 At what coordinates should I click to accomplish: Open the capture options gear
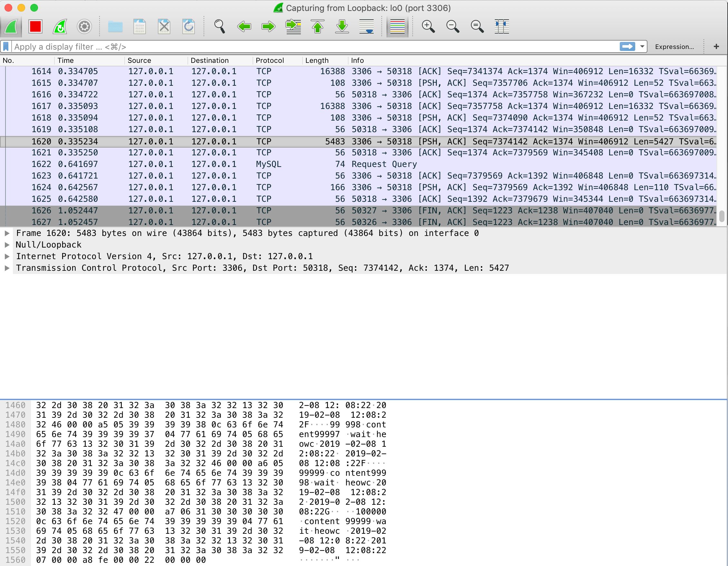[x=84, y=26]
